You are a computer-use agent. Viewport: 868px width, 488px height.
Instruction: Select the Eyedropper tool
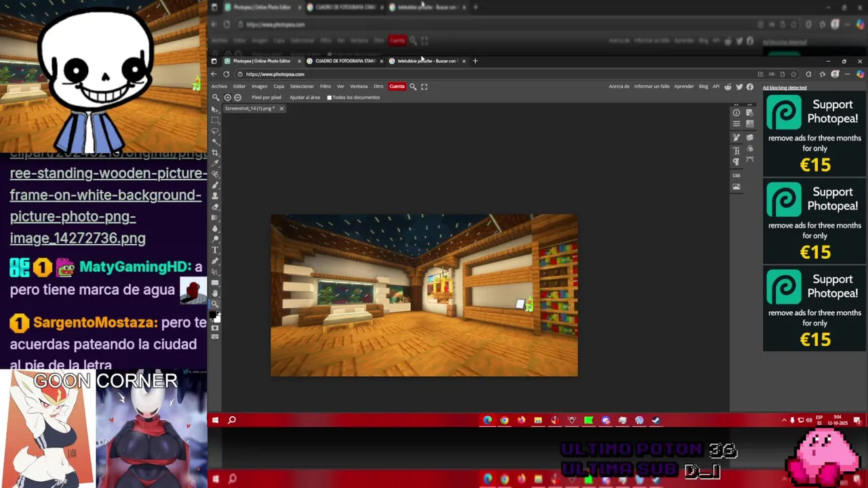tap(215, 164)
